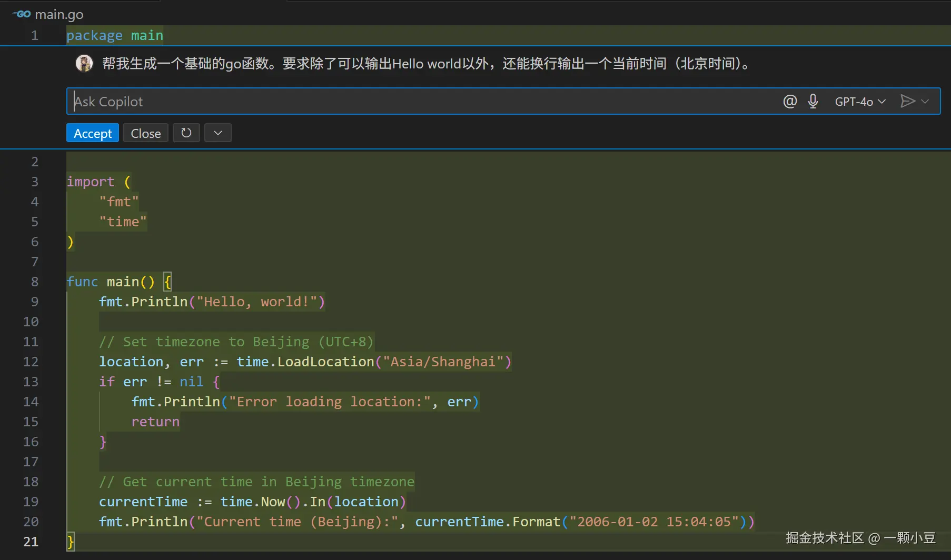Click the @ add context icon
951x560 pixels.
coord(790,101)
